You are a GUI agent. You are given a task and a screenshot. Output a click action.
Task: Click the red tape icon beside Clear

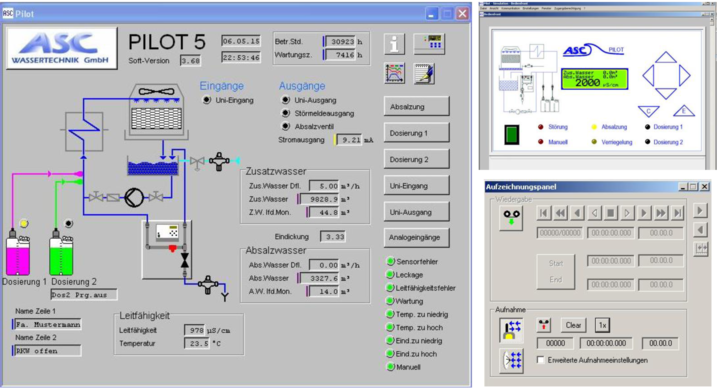[544, 325]
